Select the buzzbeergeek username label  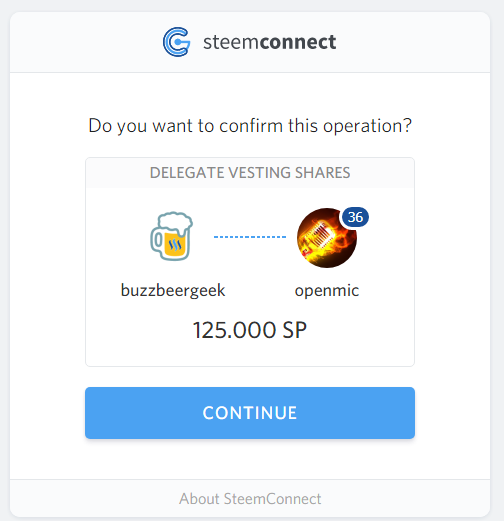click(173, 290)
